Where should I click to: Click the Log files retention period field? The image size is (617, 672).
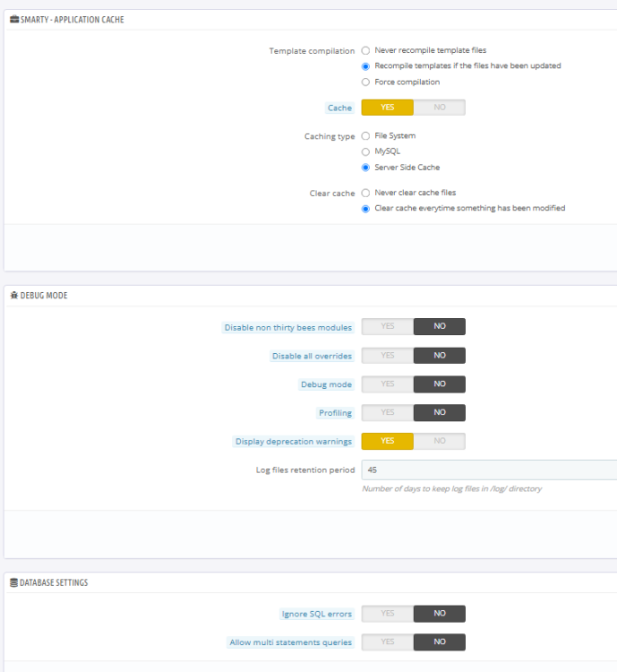point(488,470)
